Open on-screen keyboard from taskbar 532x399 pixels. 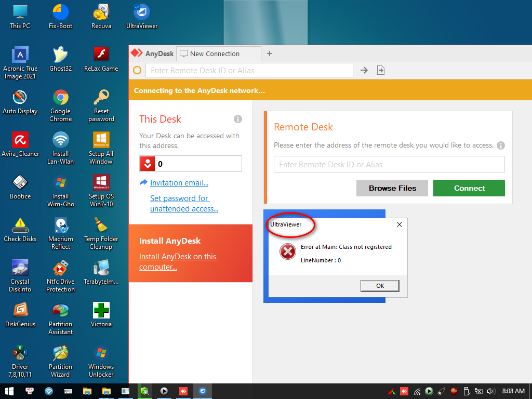68,391
